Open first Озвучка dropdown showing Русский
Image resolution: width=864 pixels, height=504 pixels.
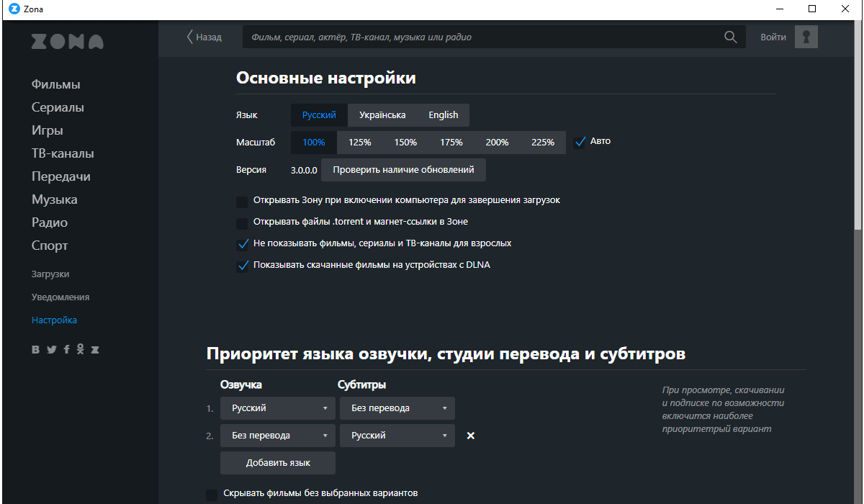click(277, 408)
